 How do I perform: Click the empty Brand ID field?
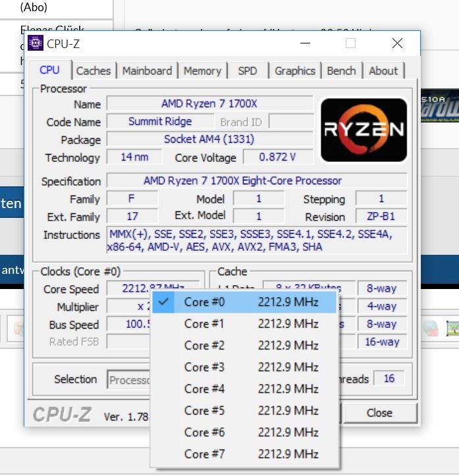click(291, 122)
